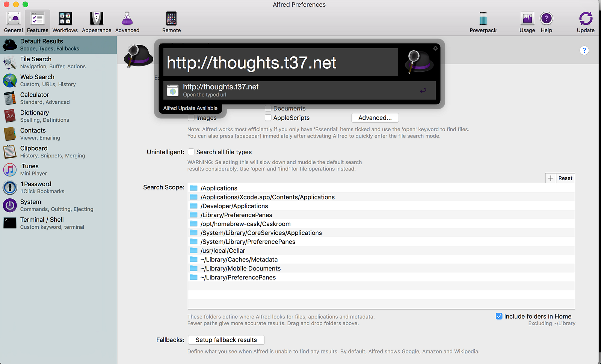This screenshot has width=601, height=364.
Task: Add a search scope folder with plus
Action: coord(551,178)
